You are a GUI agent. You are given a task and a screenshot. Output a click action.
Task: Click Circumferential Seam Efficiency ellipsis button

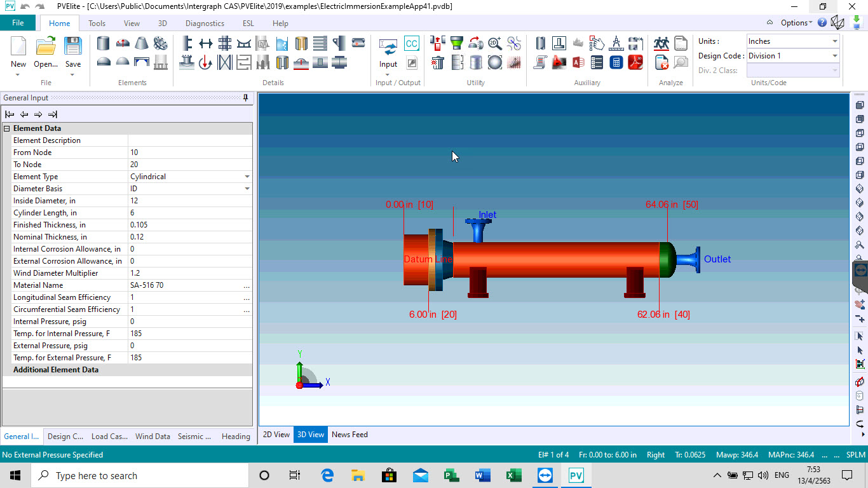[x=247, y=309]
